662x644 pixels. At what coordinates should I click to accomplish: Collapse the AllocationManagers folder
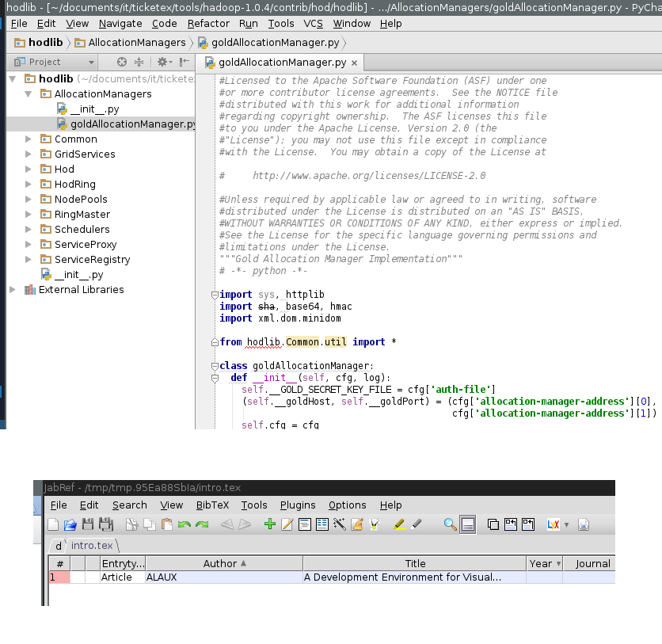point(29,94)
